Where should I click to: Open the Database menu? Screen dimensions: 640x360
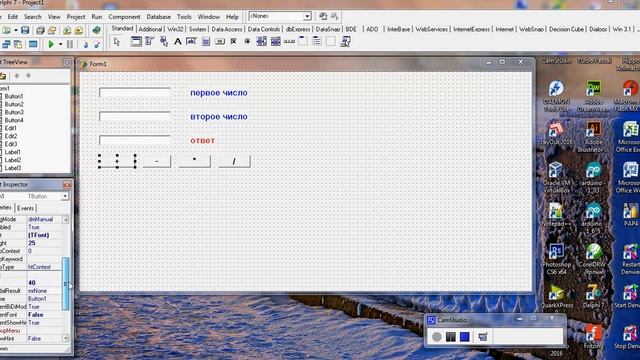[x=159, y=17]
